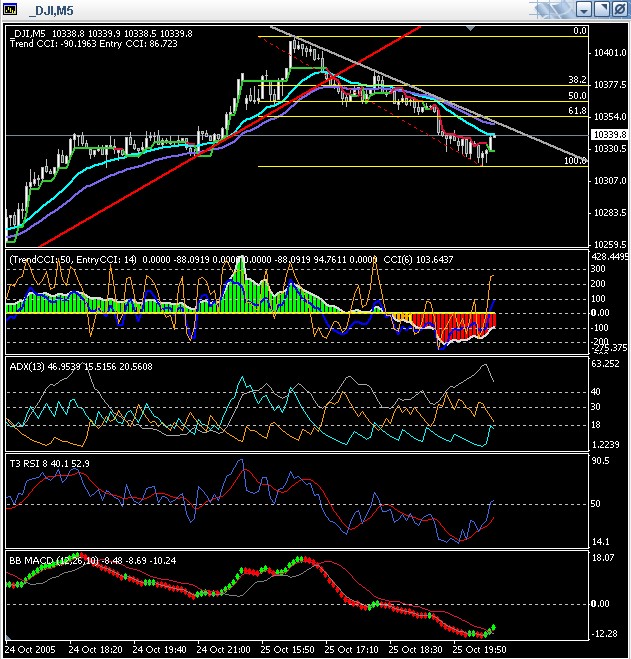Viewport: 631px width, 659px height.
Task: Restore the _DJI,M5 chart window size
Action: pyautogui.click(x=602, y=9)
